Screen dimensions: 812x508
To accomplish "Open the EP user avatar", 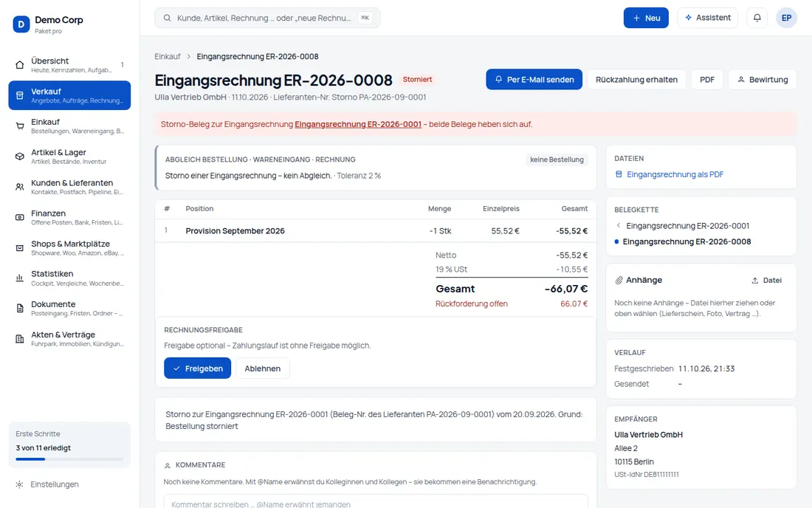I will [786, 18].
